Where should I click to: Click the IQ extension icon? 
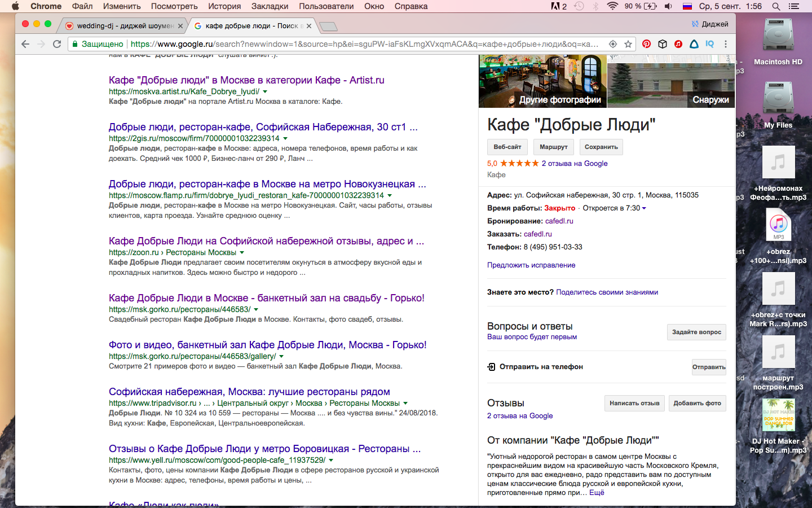pyautogui.click(x=709, y=44)
